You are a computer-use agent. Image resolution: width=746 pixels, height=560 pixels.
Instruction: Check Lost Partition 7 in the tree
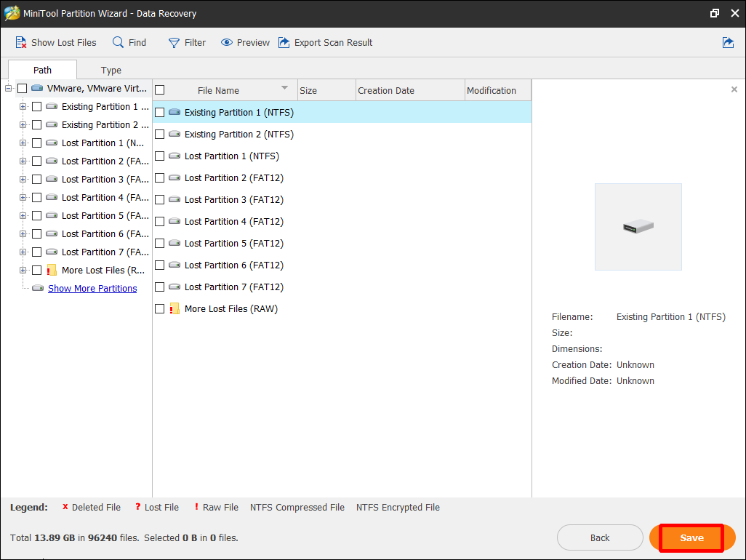point(36,252)
